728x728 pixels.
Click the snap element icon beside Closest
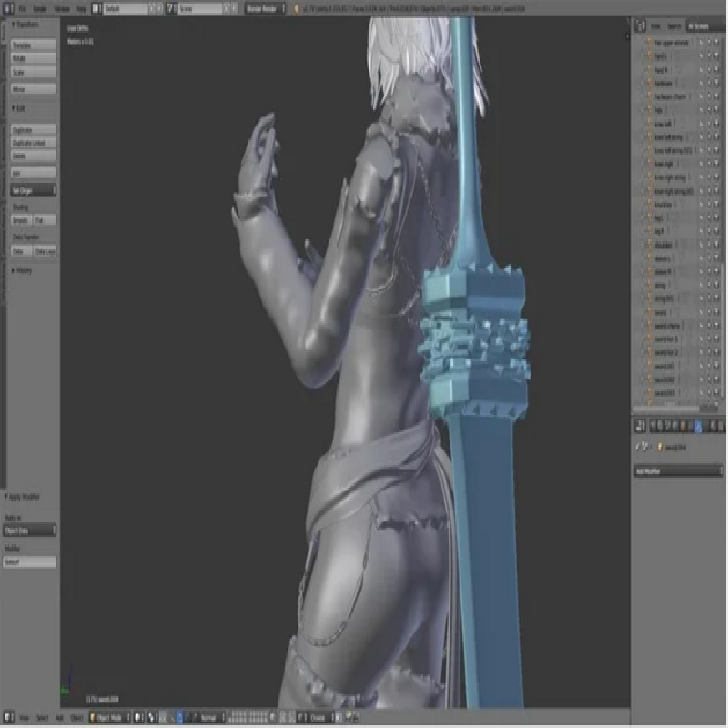pyautogui.click(x=301, y=717)
